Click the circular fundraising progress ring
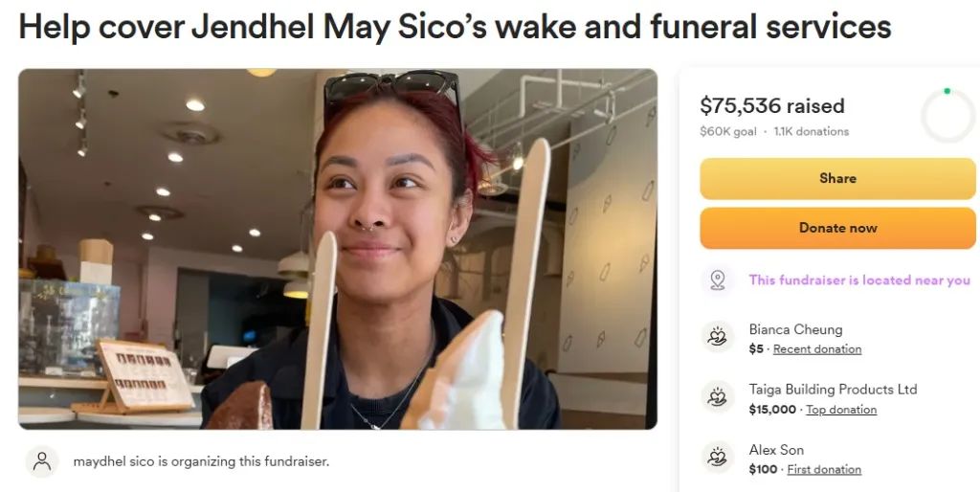The width and height of the screenshot is (980, 492). 948,115
